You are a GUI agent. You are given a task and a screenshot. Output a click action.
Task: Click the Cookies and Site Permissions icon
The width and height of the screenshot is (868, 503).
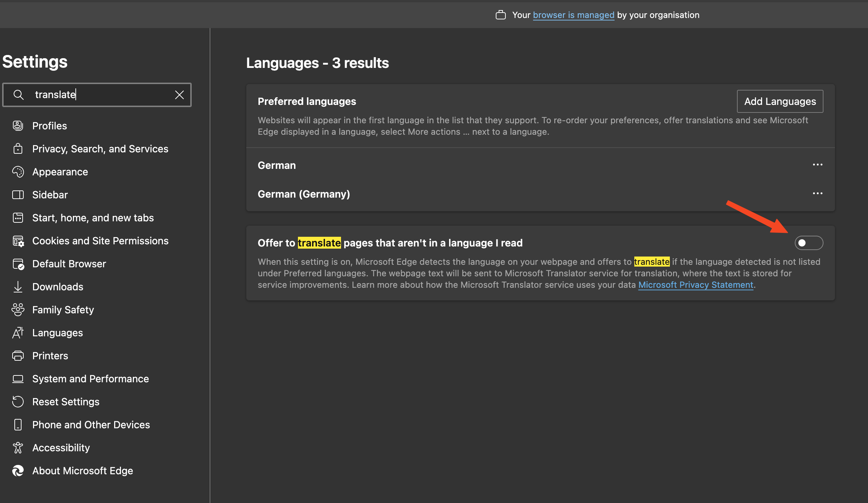coord(18,241)
